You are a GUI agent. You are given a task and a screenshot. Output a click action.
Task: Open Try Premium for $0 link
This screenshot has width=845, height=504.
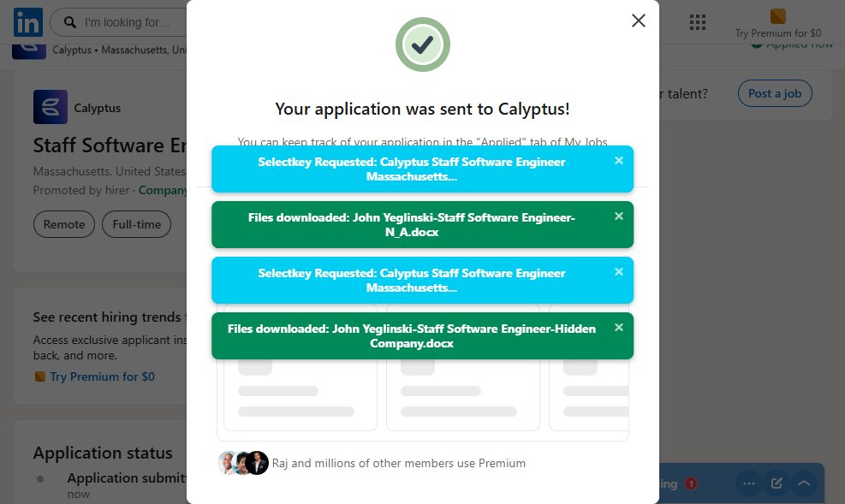[x=102, y=377]
